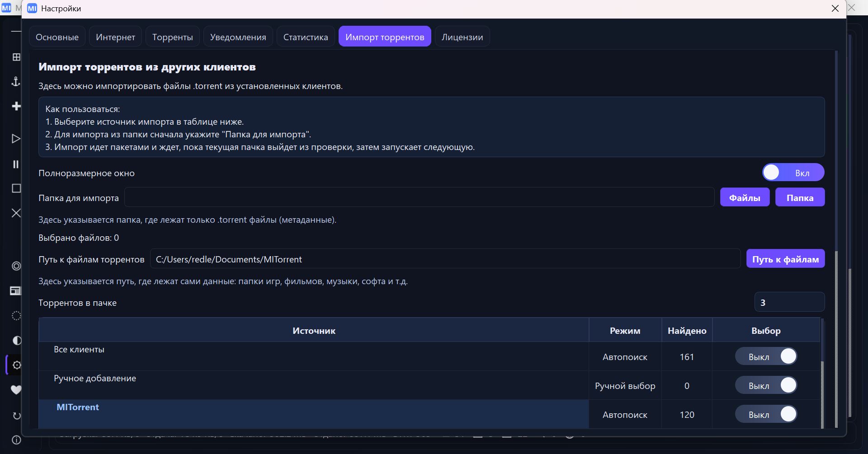868x454 pixels.
Task: Click the pause icon in left sidebar
Action: (x=16, y=164)
